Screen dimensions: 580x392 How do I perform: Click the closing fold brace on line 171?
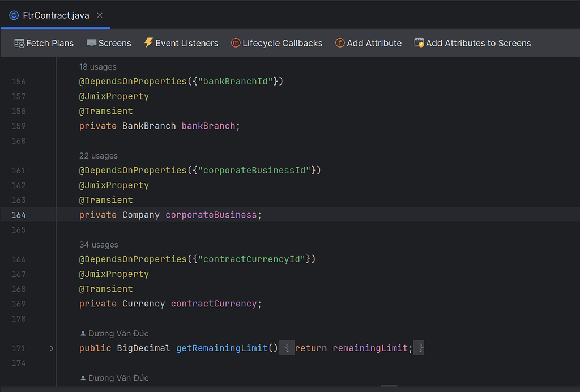[419, 348]
